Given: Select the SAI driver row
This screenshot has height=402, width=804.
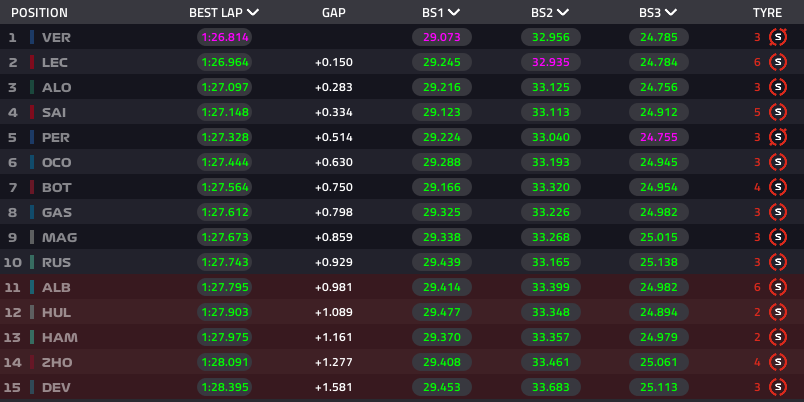Looking at the screenshot, I should pos(402,112).
